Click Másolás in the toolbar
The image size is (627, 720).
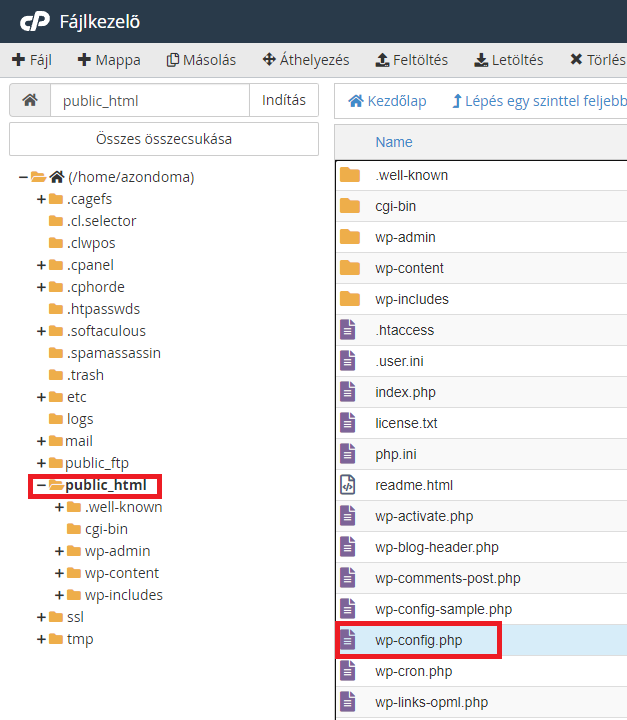click(201, 60)
